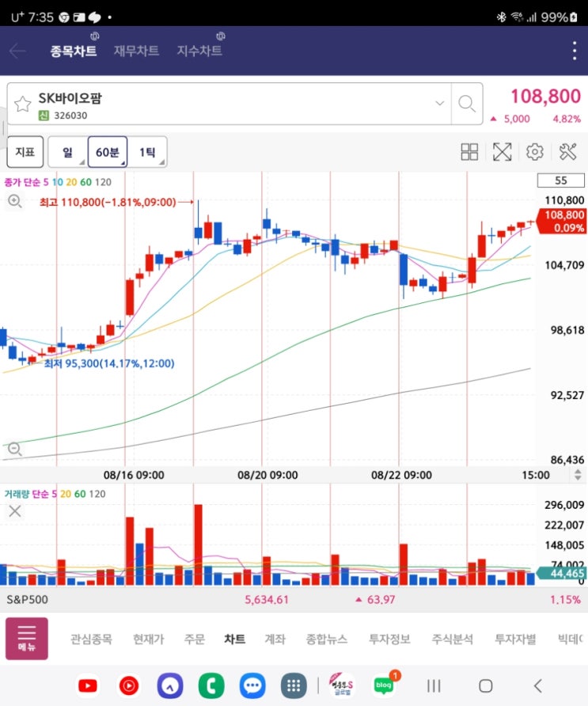Tap the recent apps navigation button

434,686
